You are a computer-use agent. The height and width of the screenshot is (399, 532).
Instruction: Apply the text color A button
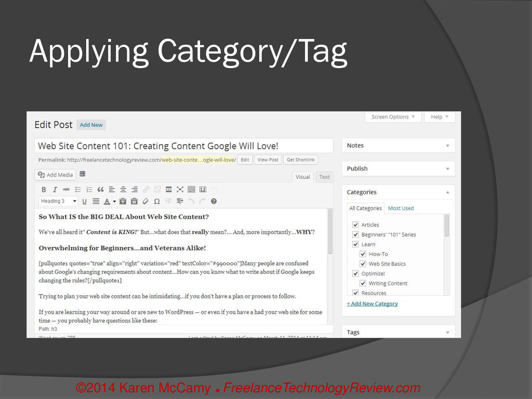pyautogui.click(x=107, y=201)
